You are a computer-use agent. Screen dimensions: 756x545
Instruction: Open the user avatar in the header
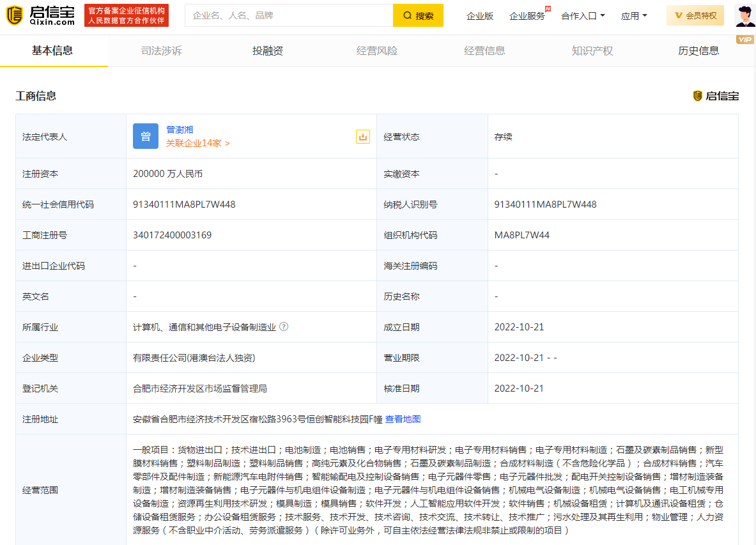click(x=745, y=15)
